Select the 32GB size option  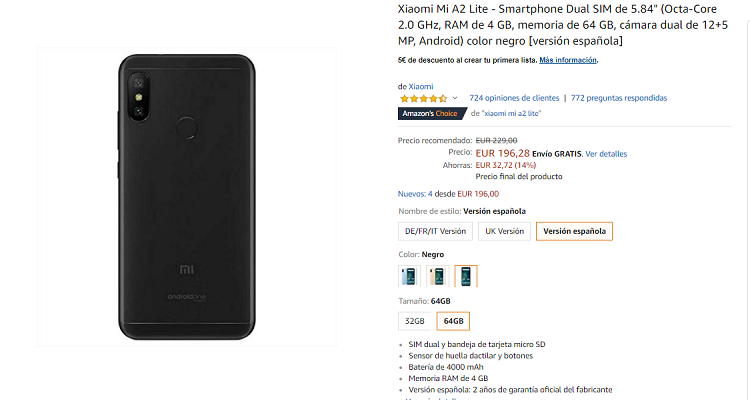(x=414, y=321)
